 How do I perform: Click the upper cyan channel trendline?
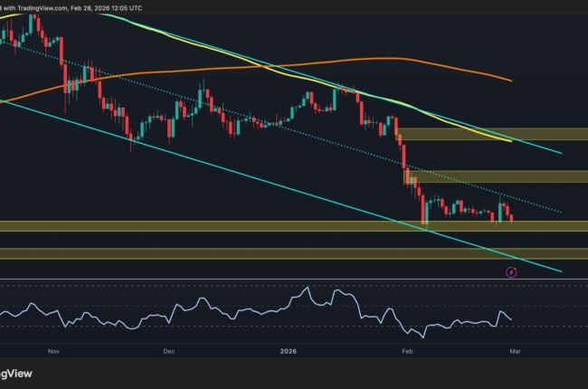point(543,147)
